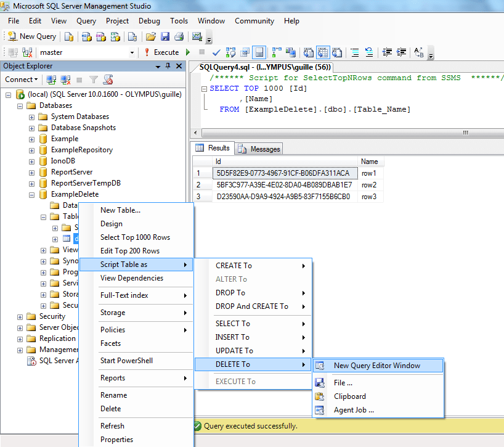The width and height of the screenshot is (504, 447).
Task: Save the query with the floppy disk icon
Action: point(165,36)
